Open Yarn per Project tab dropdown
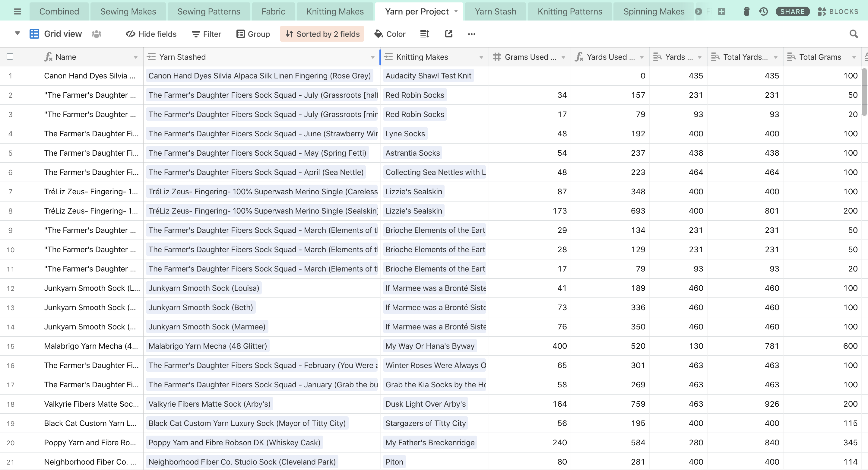 click(x=456, y=11)
